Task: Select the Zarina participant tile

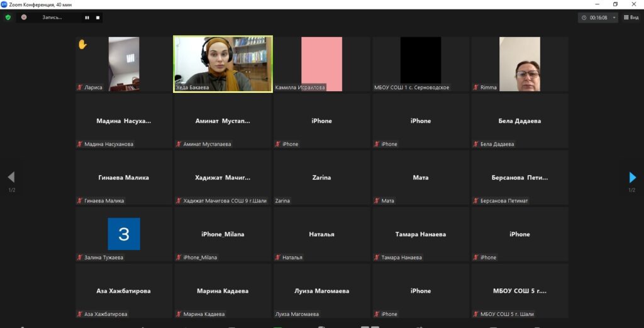Action: click(321, 178)
